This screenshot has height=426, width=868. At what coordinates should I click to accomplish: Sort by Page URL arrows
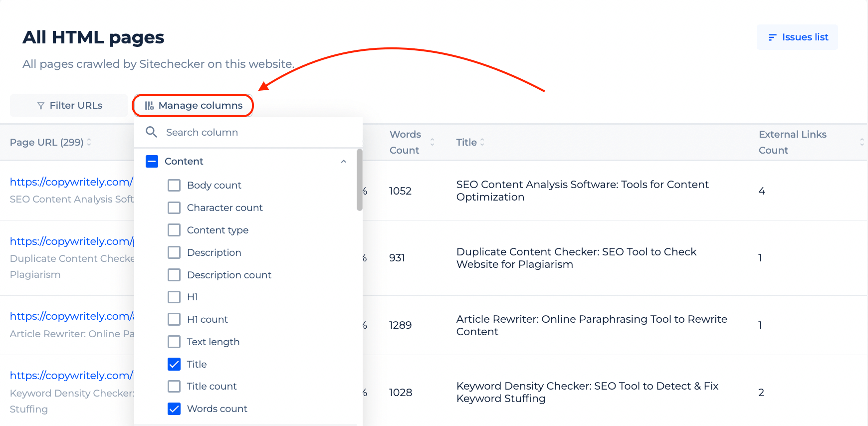(89, 142)
